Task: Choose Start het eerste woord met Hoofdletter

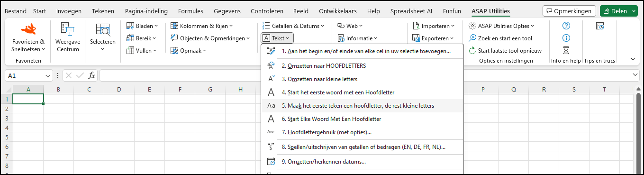Action: click(x=362, y=92)
